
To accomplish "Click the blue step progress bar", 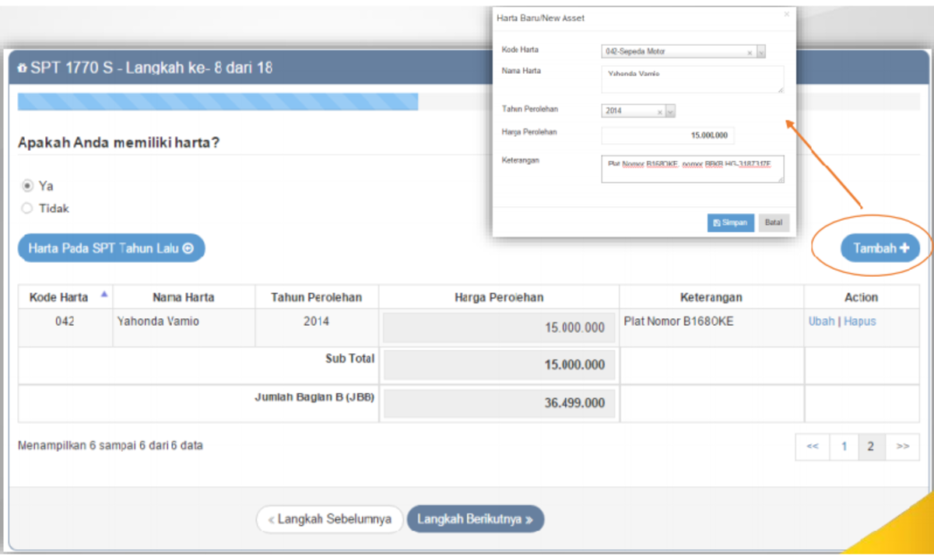I will (x=217, y=102).
